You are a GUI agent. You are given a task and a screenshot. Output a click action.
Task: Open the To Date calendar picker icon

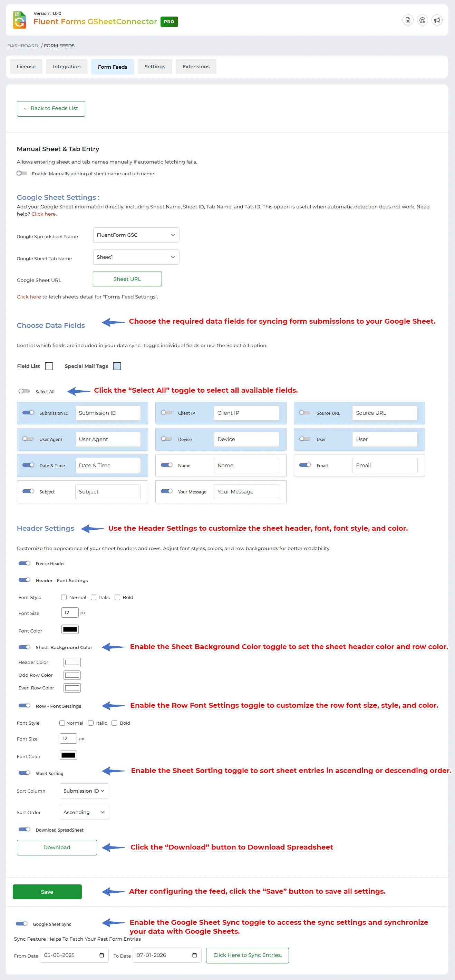(194, 955)
